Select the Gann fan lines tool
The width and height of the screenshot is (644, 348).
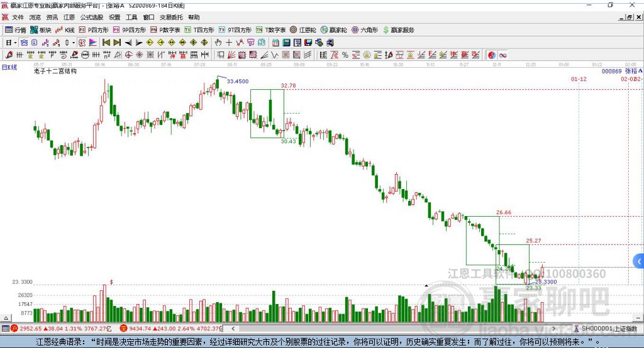(x=231, y=55)
